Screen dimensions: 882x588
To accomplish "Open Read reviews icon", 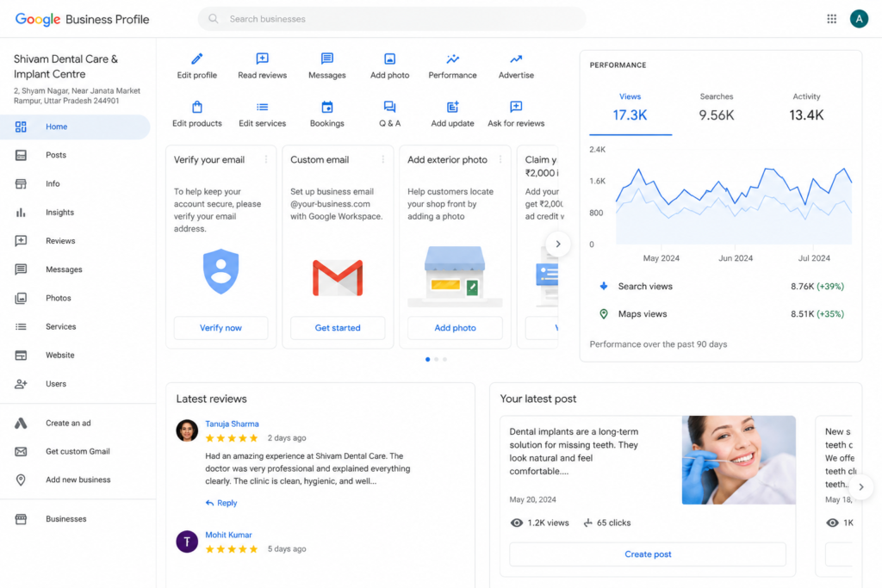I will [262, 59].
